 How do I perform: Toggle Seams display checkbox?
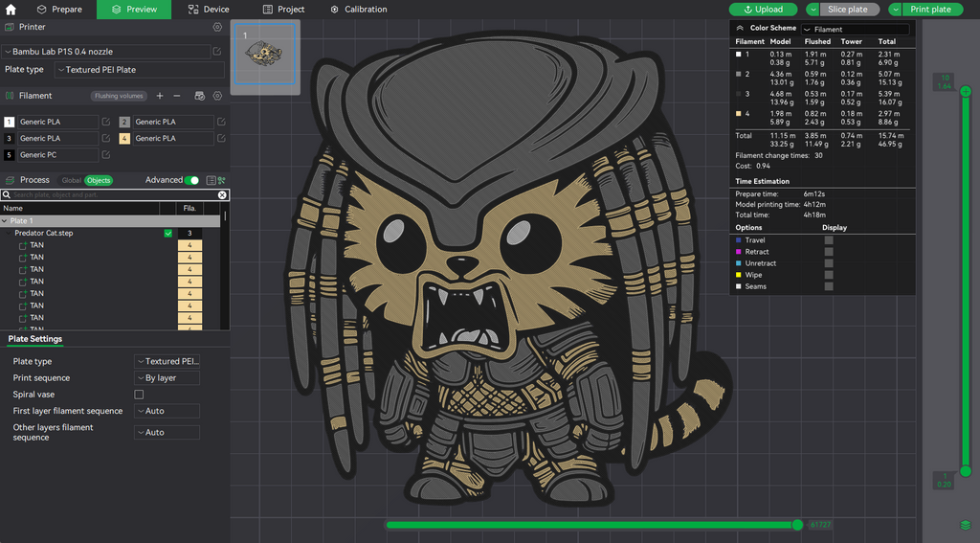tap(829, 286)
